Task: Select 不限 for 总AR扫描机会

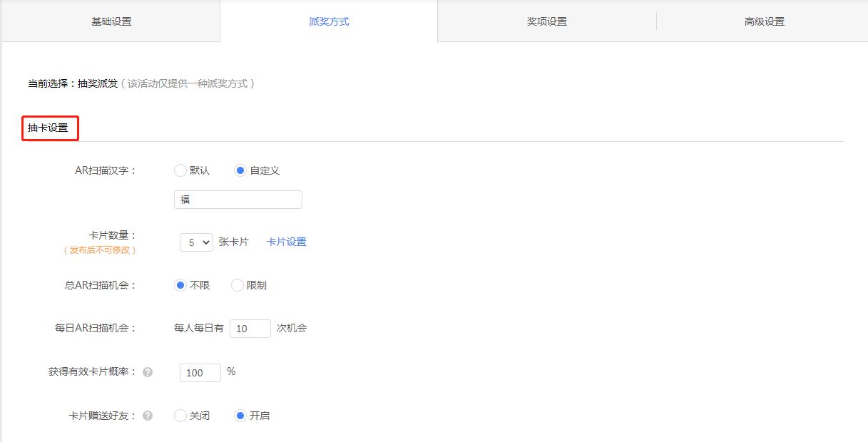Action: (x=180, y=285)
